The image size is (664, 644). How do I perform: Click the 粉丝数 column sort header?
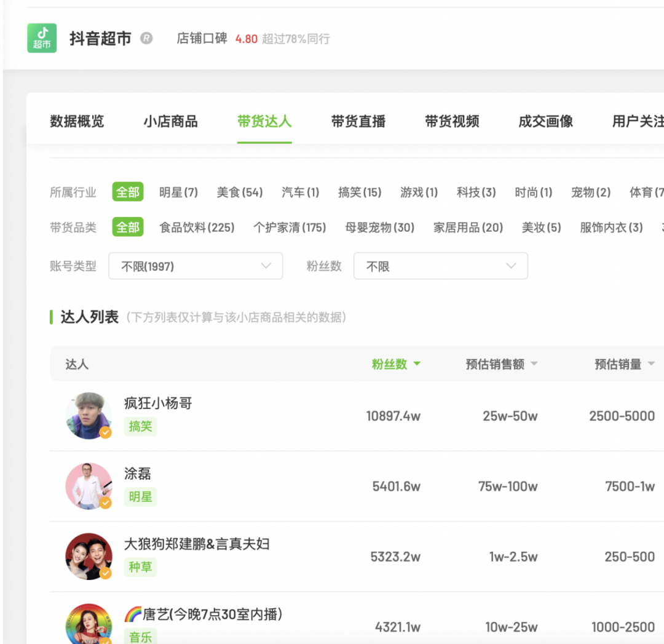[391, 364]
